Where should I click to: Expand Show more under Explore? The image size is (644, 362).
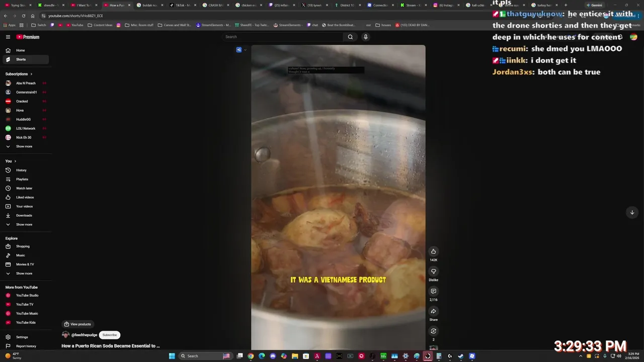tap(25, 274)
